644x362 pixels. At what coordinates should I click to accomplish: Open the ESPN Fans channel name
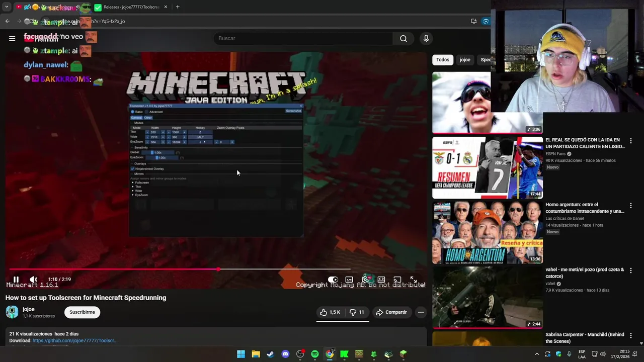[556, 154]
